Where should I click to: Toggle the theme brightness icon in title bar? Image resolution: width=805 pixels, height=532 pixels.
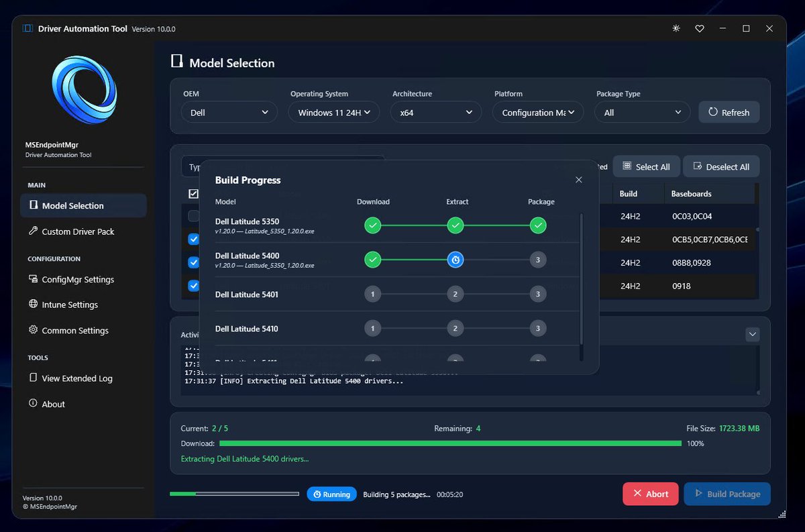676,28
